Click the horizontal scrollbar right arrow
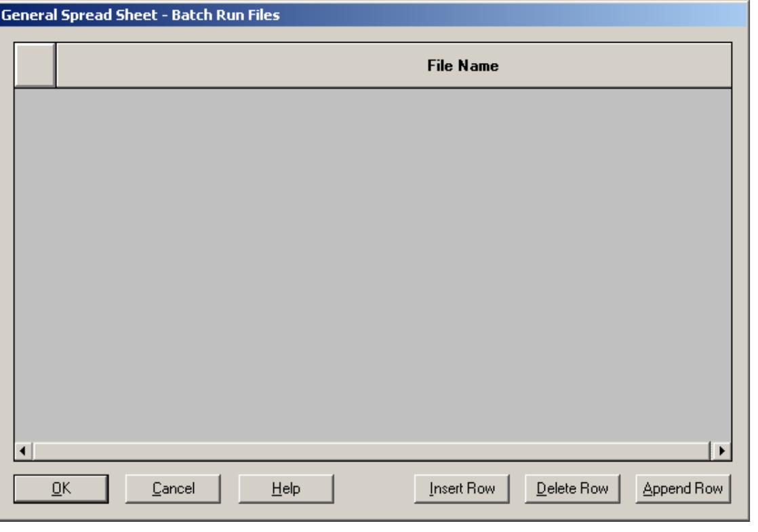 point(721,451)
